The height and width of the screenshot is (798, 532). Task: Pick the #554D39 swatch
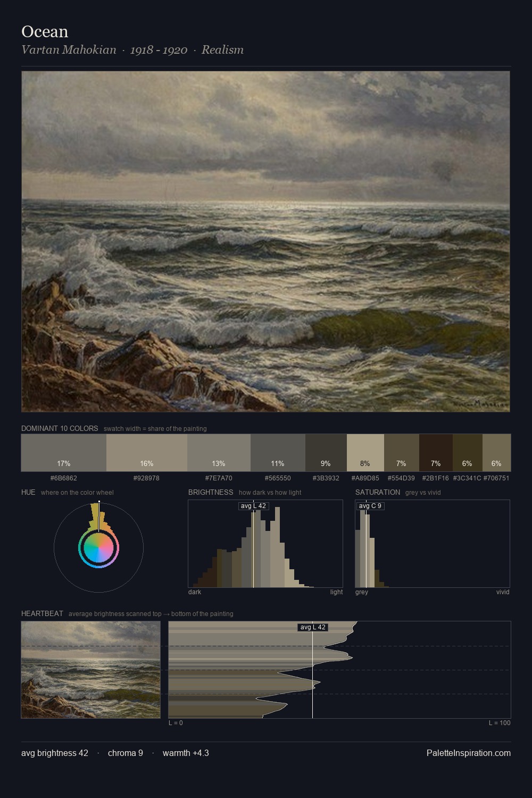402,453
